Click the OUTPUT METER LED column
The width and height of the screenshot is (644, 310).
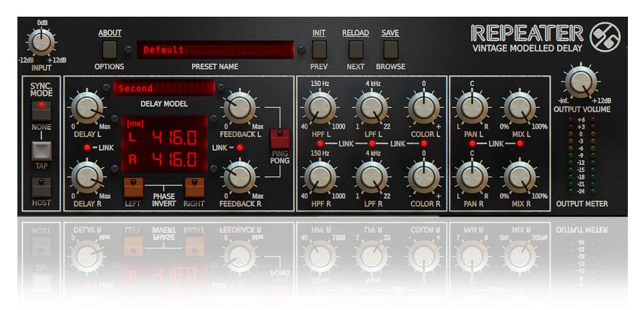click(x=581, y=156)
